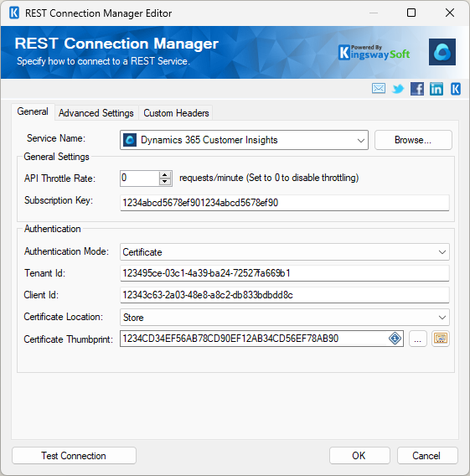Click the KingswaySoft K icon near social links
The image size is (470, 476).
(x=456, y=89)
